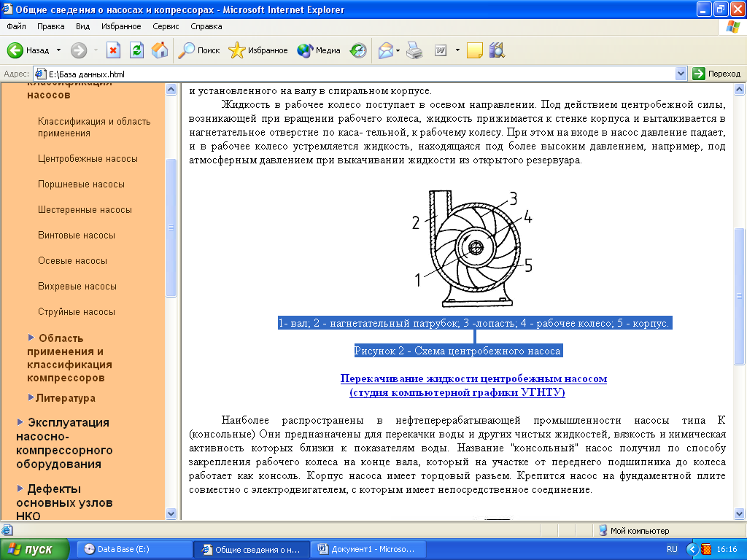Screen dimensions: 747x560
Task: Open the Mail envelope toolbar icon
Action: click(x=385, y=50)
